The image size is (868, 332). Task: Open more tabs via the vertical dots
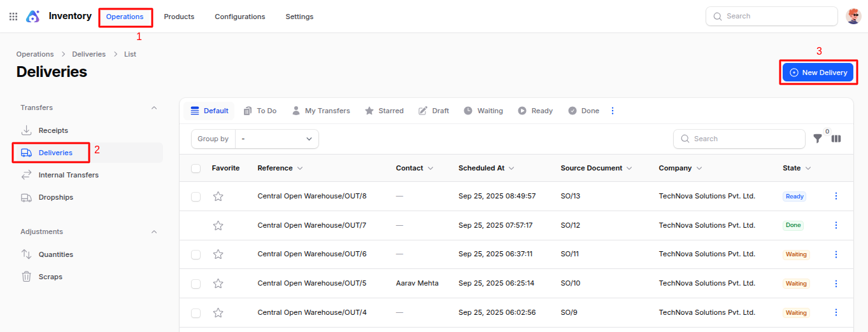point(613,111)
